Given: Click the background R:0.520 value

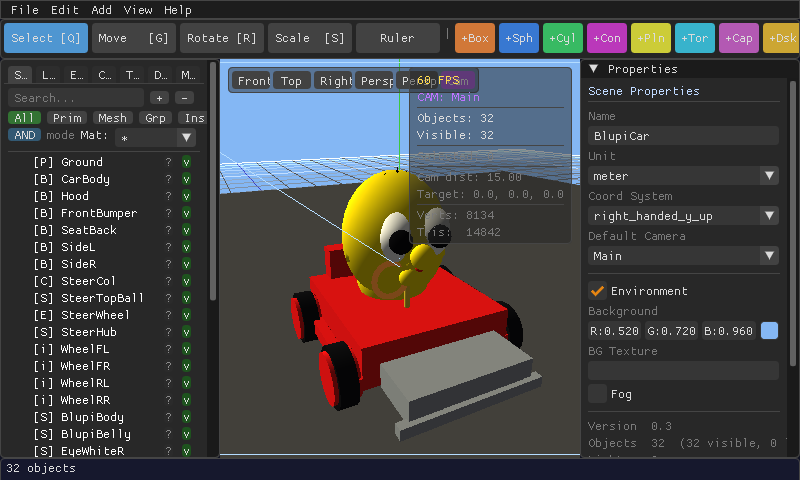Looking at the screenshot, I should pos(614,331).
